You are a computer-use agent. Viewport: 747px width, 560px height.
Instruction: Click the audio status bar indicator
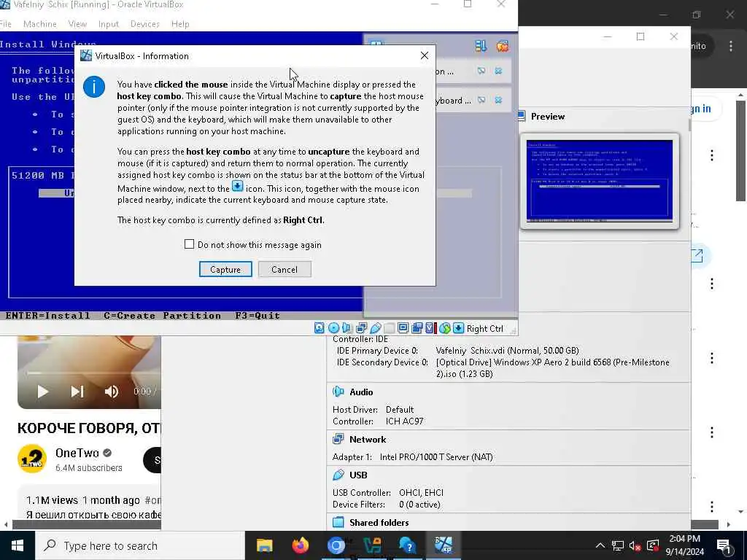pyautogui.click(x=347, y=328)
